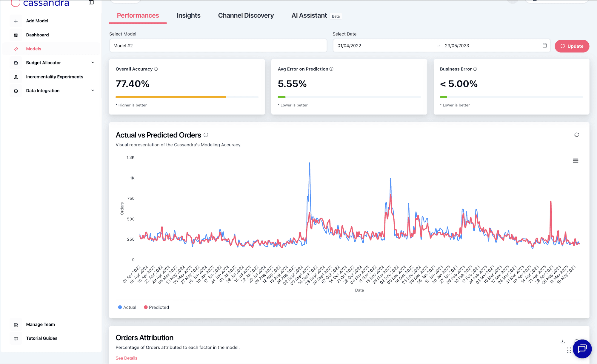Click the 77.40% accuracy value
Screen dimensions: 597x364
132,84
